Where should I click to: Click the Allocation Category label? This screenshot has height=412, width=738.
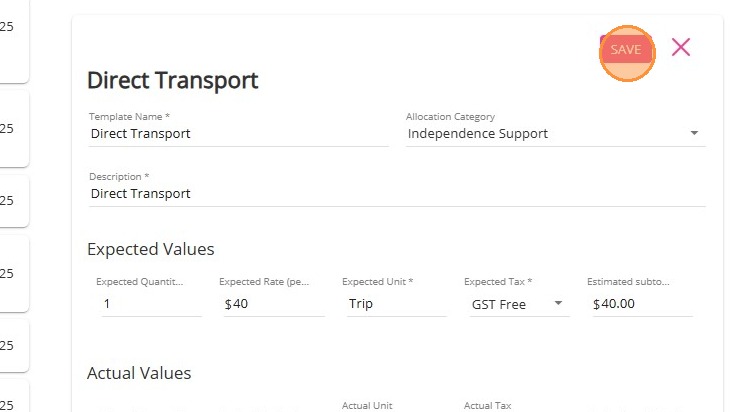[x=450, y=117]
